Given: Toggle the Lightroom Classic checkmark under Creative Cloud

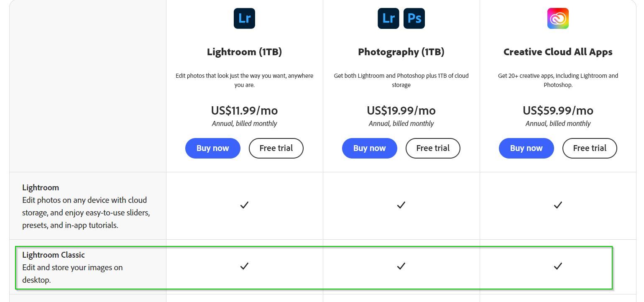Looking at the screenshot, I should click(x=558, y=266).
